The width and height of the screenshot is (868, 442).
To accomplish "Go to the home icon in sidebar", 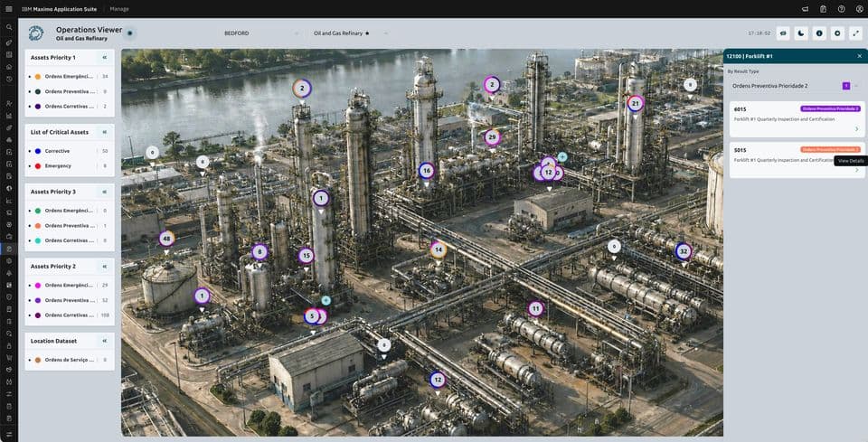I will click(9, 67).
